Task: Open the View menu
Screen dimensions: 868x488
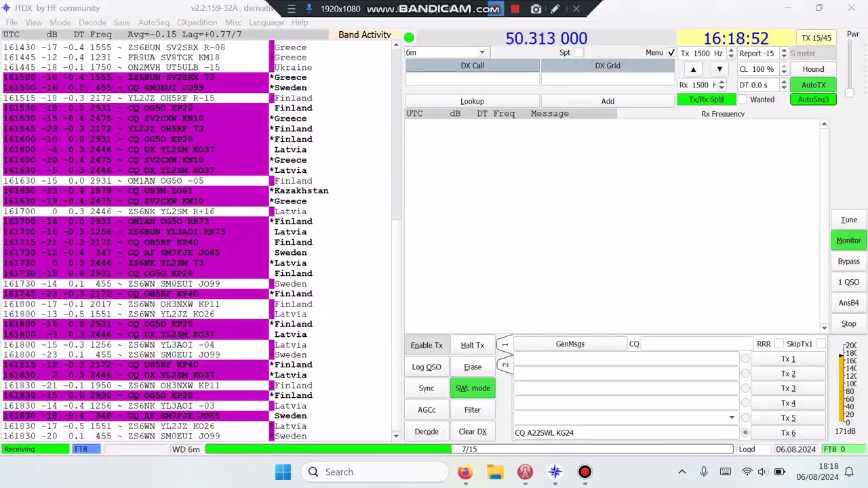Action: coord(33,22)
